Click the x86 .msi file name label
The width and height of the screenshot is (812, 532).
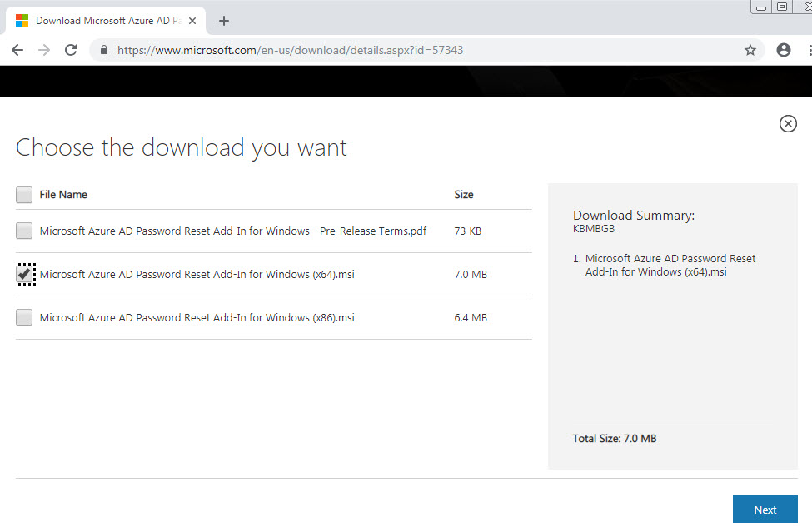(x=197, y=318)
